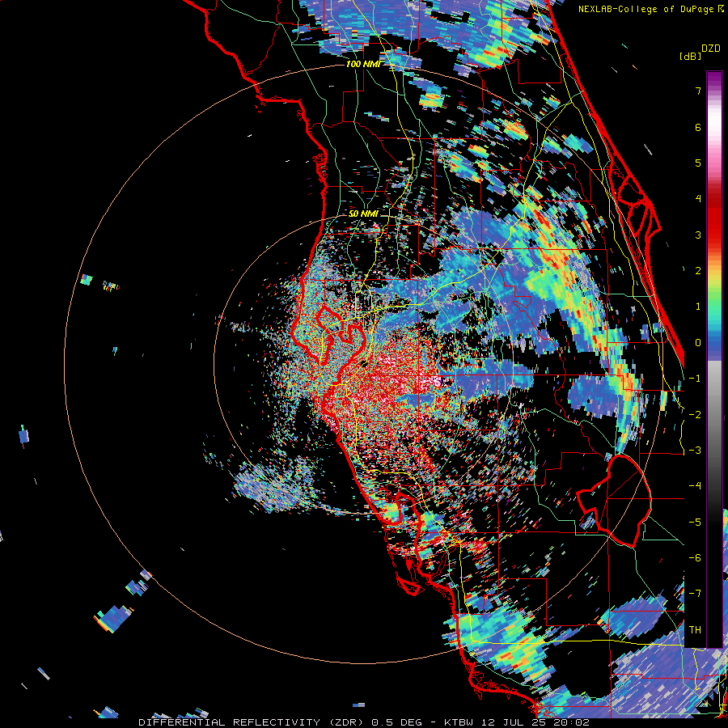Screen dimensions: 728x728
Task: Click the 'KTBW' station identifier in the caption
Action: (459, 722)
